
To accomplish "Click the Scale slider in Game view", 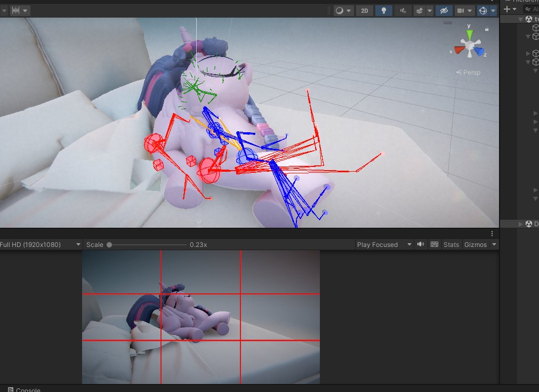I will (109, 244).
